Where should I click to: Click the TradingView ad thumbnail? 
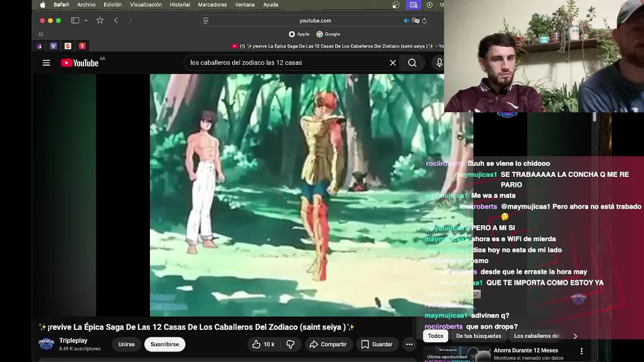(457, 354)
